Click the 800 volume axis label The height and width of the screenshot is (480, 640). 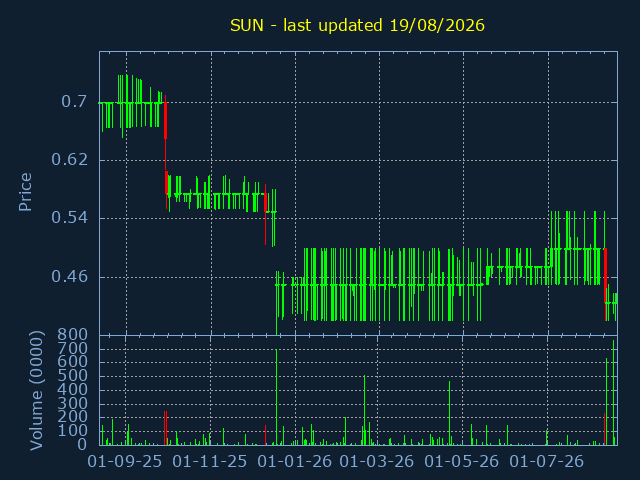tap(72, 335)
